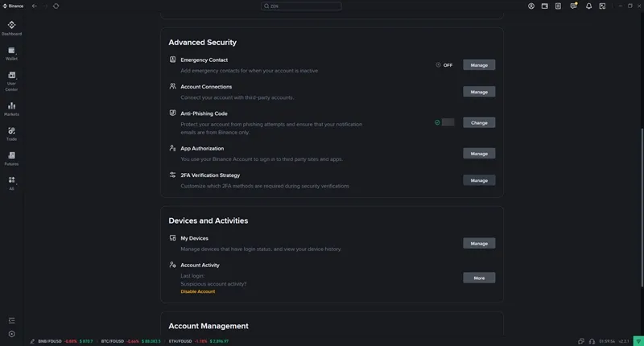Open profile account icon in top bar

(531, 6)
